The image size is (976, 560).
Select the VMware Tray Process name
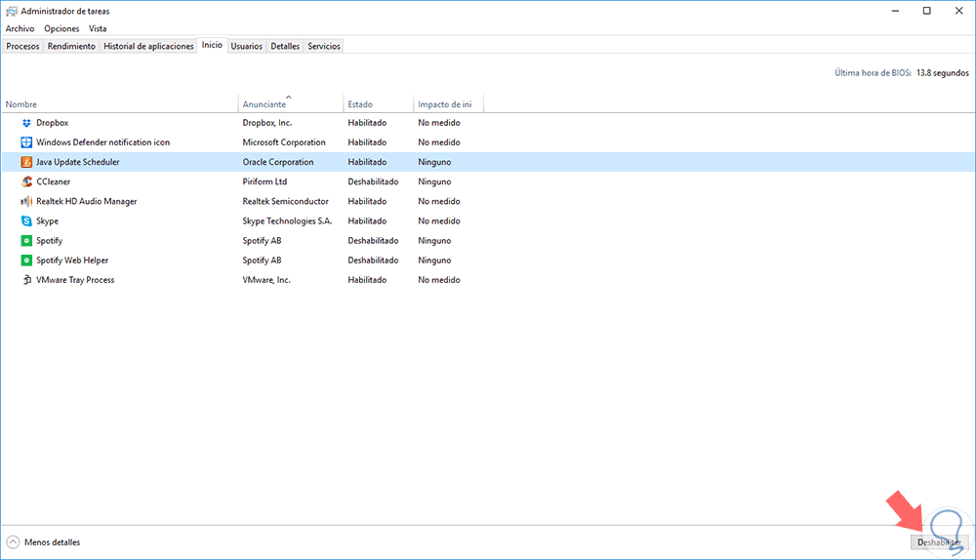(75, 280)
